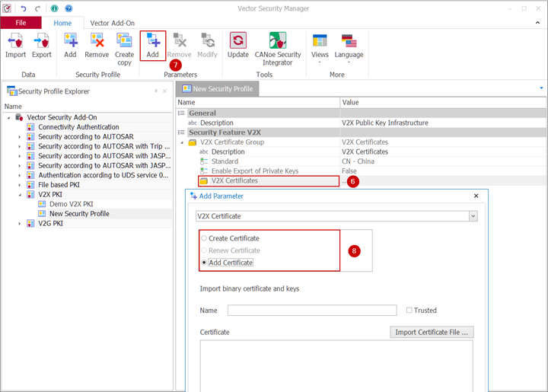The height and width of the screenshot is (392, 548).
Task: Click the Certificate text area
Action: point(336,366)
